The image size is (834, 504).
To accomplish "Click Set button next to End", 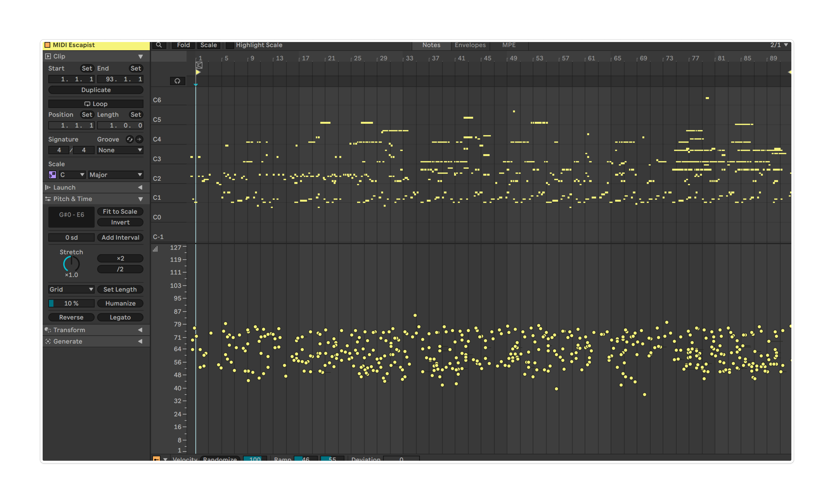I will tap(136, 68).
